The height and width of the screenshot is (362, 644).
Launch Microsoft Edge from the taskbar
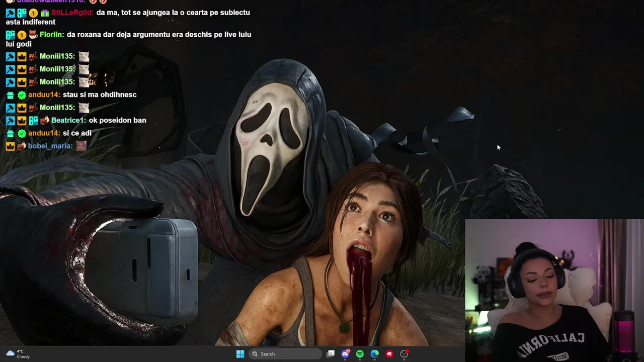pyautogui.click(x=375, y=354)
